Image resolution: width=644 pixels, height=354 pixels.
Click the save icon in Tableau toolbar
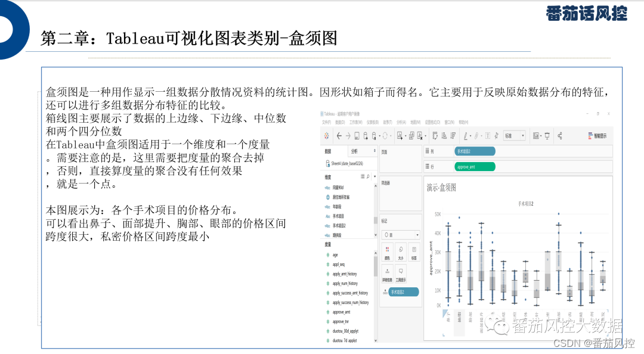coord(357,135)
